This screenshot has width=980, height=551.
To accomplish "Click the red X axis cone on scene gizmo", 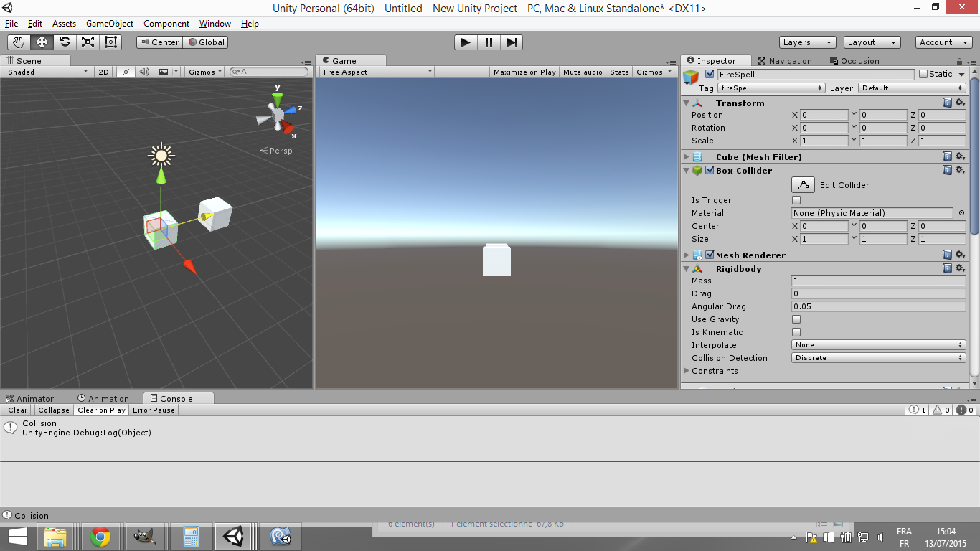I will pyautogui.click(x=288, y=128).
